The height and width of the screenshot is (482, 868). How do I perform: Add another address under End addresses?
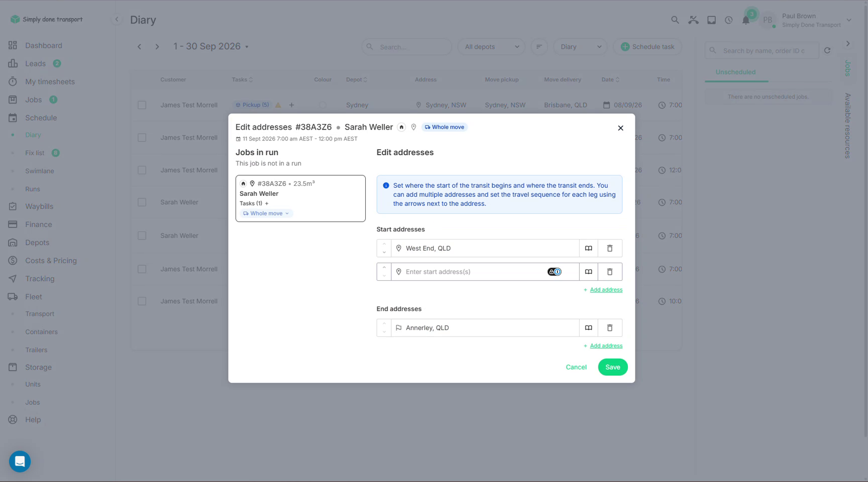click(x=603, y=346)
